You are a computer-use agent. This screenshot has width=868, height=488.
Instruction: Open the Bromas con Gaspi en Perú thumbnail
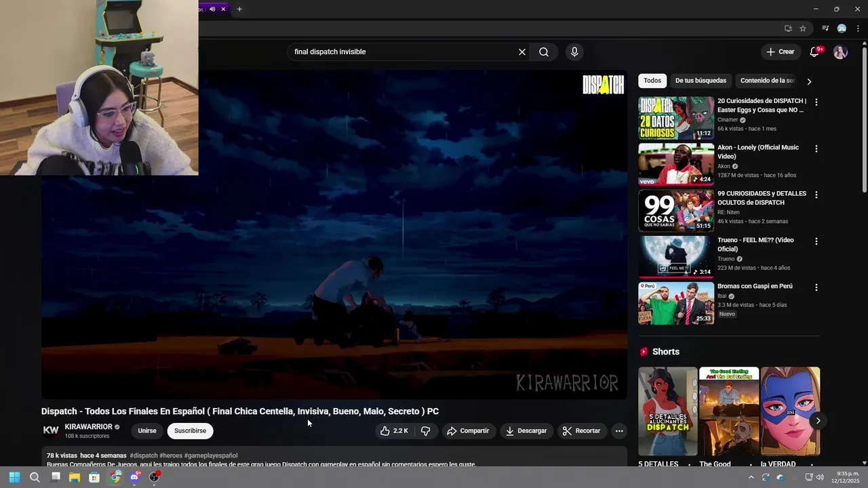676,303
